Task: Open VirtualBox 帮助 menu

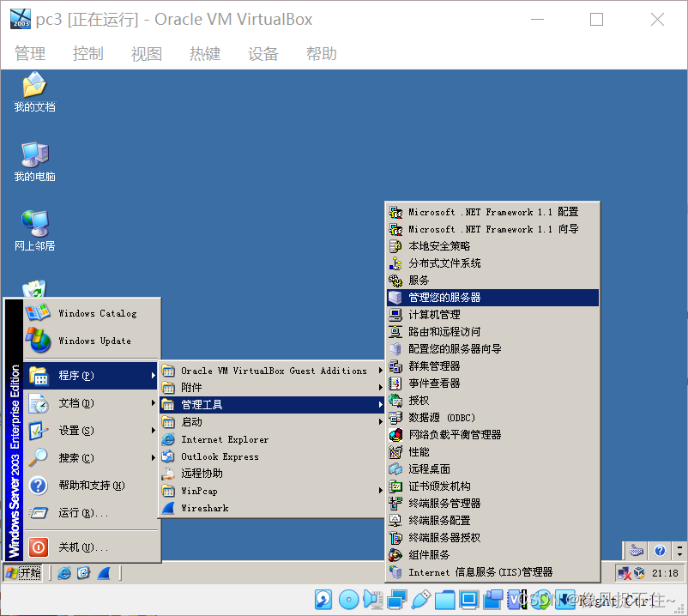Action: (x=322, y=54)
